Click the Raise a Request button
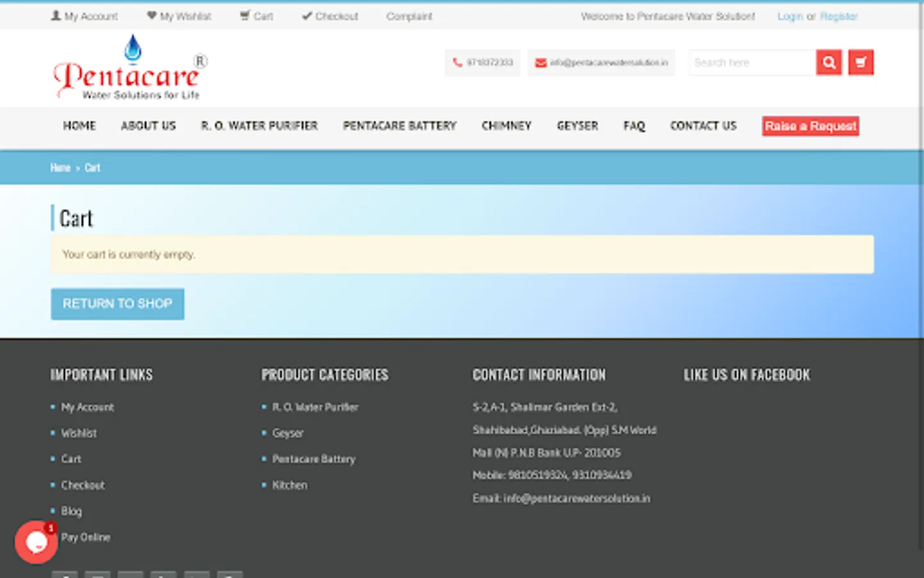The image size is (924, 578). click(810, 126)
